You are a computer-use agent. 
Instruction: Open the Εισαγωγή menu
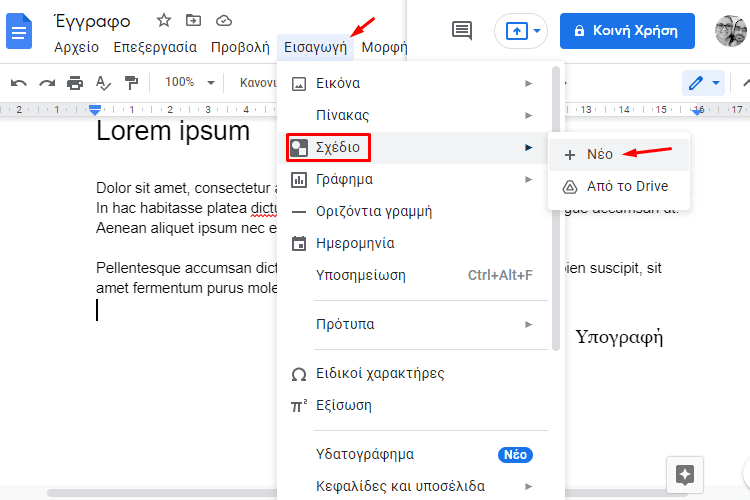[315, 47]
